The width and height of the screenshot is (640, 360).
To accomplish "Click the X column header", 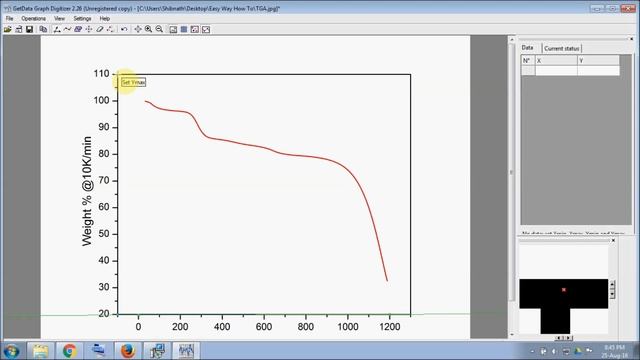I will 556,60.
